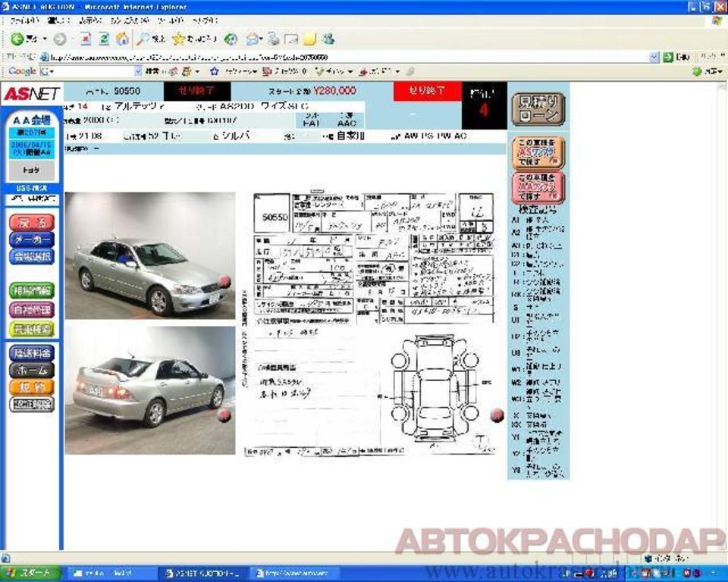Open the rear view car photo
This screenshot has width=728, height=582.
pyautogui.click(x=150, y=390)
